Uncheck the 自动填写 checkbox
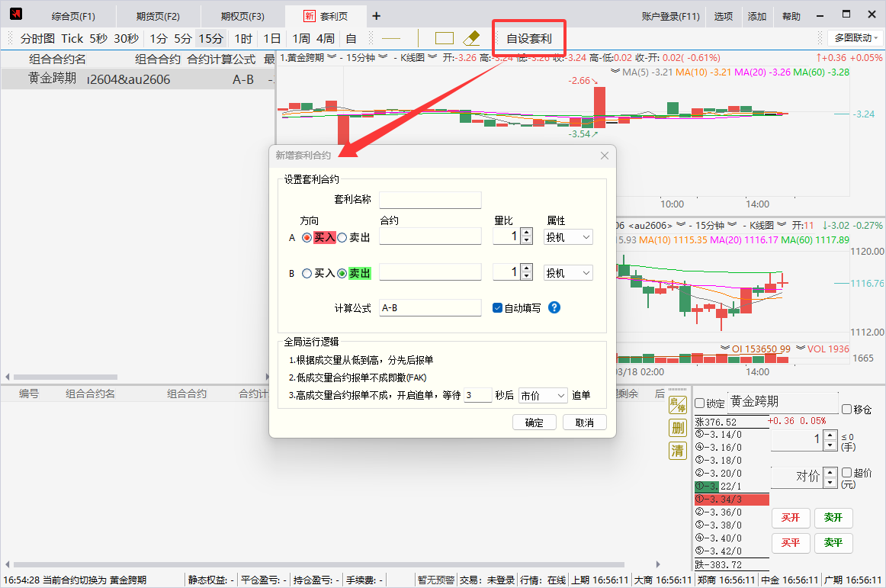886x588 pixels. [497, 308]
